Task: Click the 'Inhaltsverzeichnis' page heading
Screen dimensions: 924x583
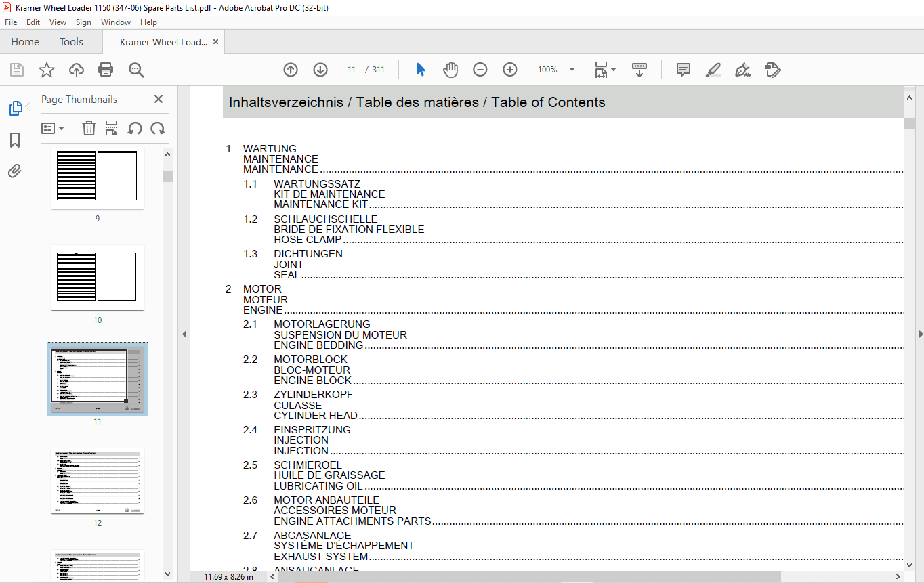Action: (x=286, y=102)
